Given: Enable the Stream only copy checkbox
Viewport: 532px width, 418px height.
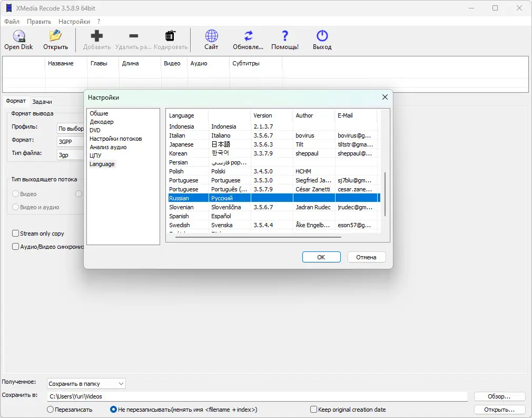Looking at the screenshot, I should (15, 234).
